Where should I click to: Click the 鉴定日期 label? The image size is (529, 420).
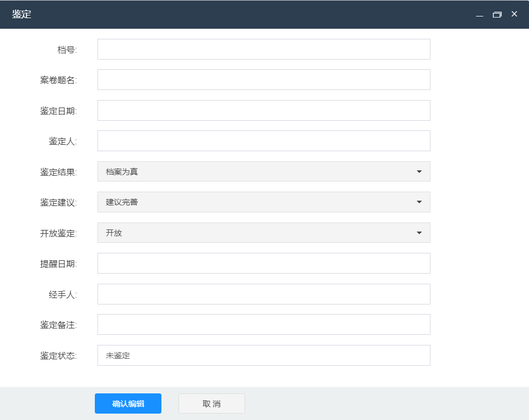pyautogui.click(x=59, y=111)
